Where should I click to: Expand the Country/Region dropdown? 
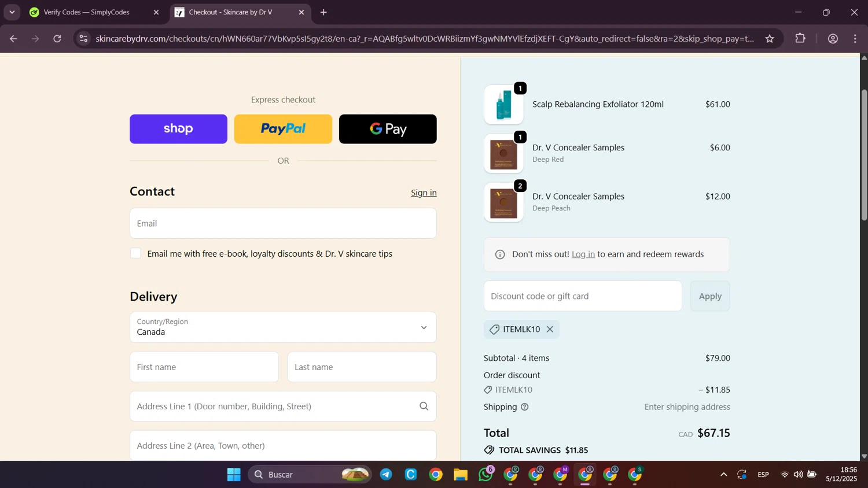click(x=283, y=327)
